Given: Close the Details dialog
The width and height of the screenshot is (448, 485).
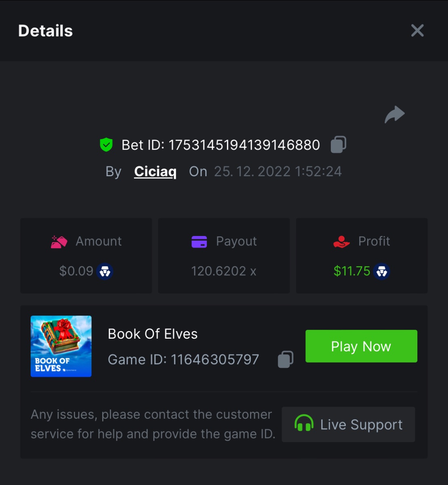Looking at the screenshot, I should point(417,31).
